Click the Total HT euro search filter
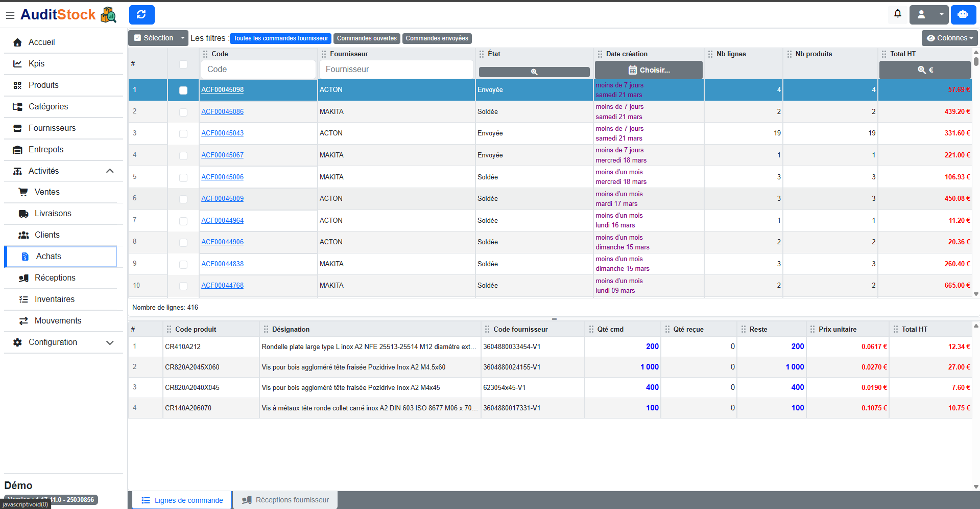Screen dimensions: 980x509 [x=924, y=70]
